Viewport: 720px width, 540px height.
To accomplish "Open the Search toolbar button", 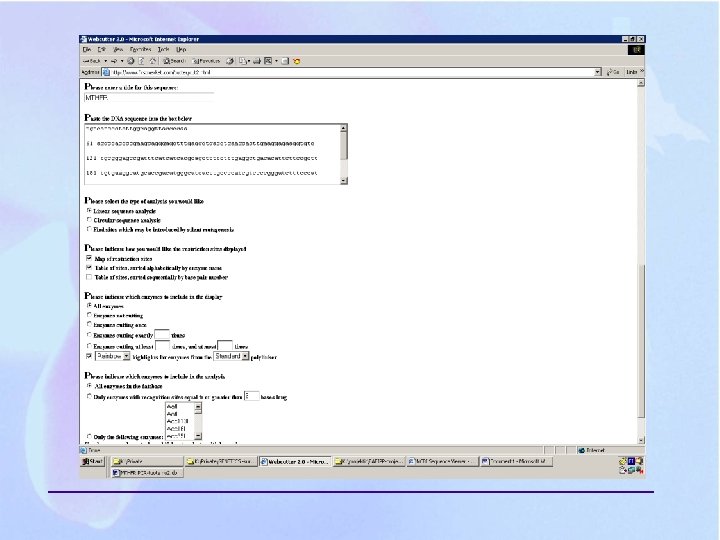I will coord(174,61).
